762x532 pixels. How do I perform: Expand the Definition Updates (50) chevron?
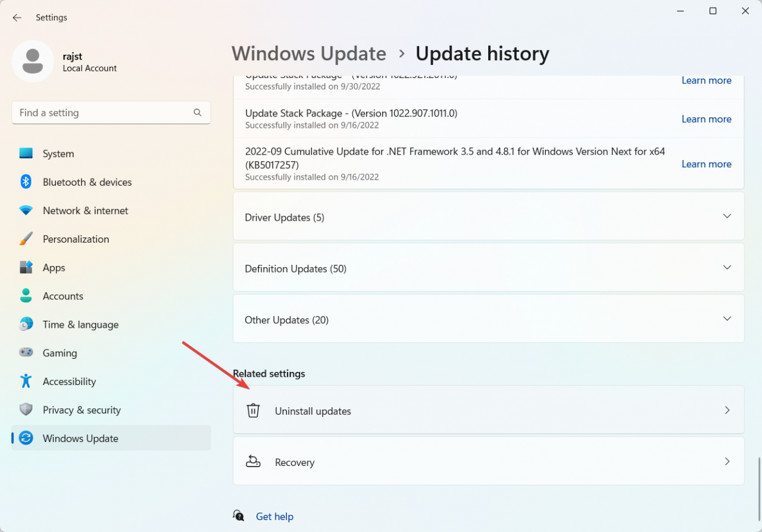coord(727,268)
